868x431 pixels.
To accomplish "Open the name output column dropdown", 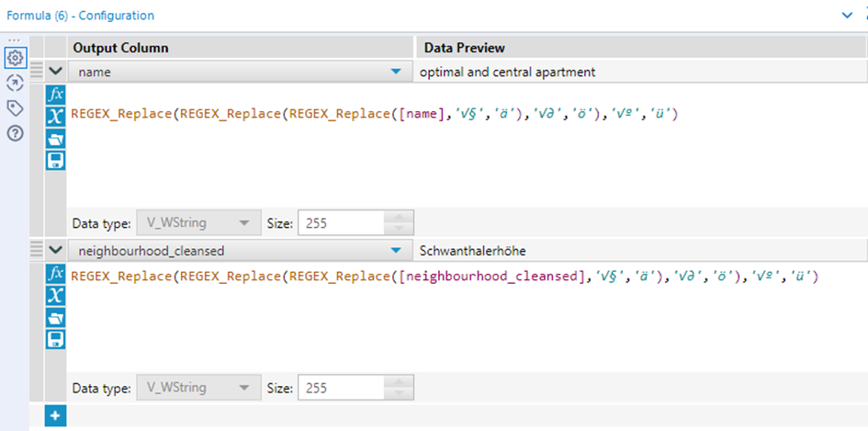I will (396, 71).
